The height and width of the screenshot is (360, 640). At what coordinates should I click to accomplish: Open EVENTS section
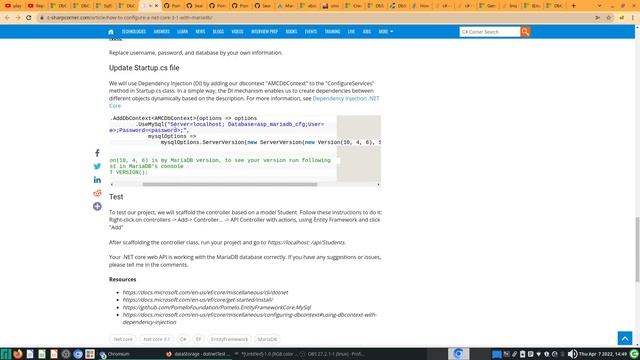(311, 32)
